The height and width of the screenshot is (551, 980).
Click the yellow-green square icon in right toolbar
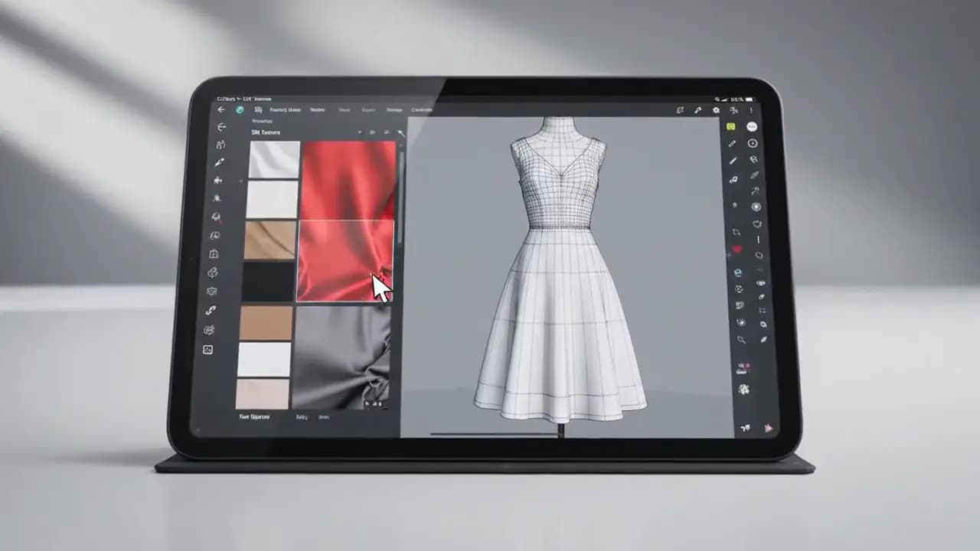pyautogui.click(x=732, y=126)
